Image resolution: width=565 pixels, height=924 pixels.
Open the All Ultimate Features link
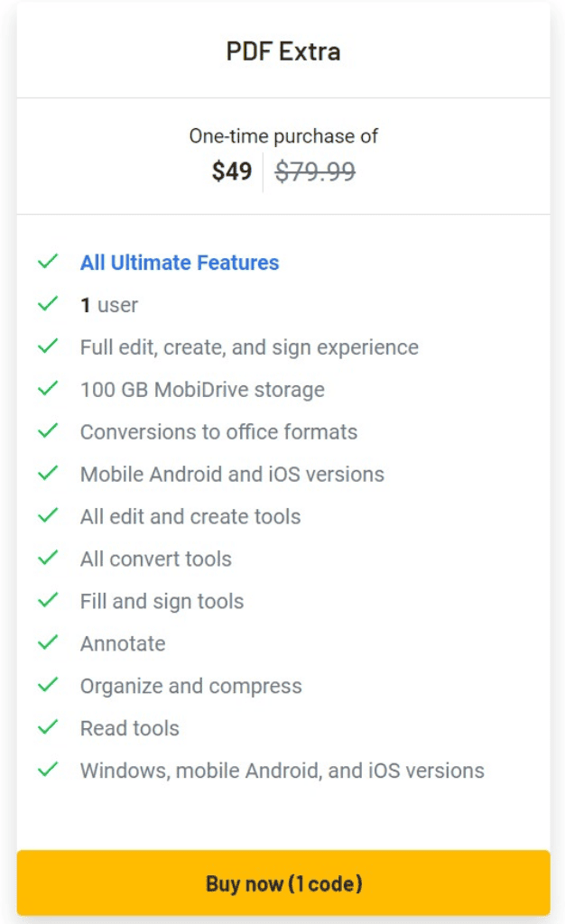click(180, 263)
